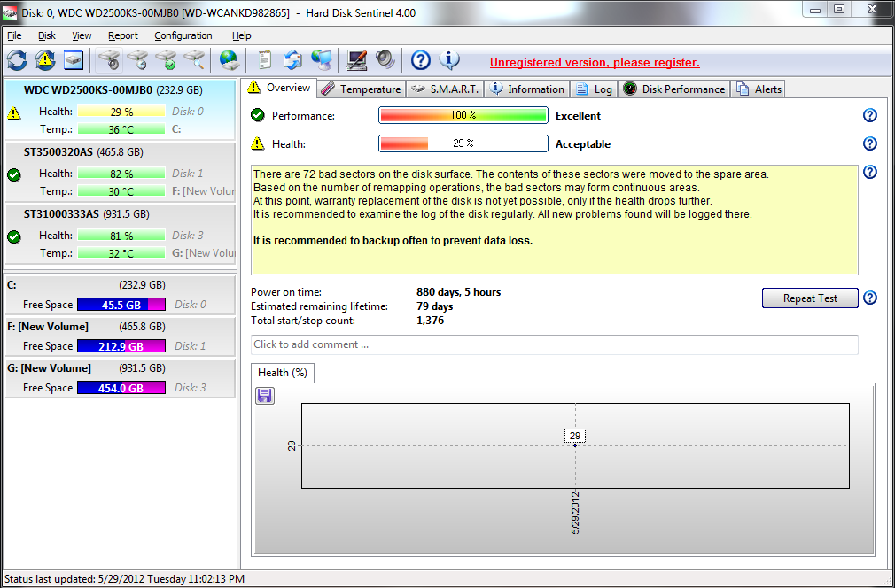Click the 212.9 GB free space bar
Screen dimensions: 895x588
pos(121,346)
